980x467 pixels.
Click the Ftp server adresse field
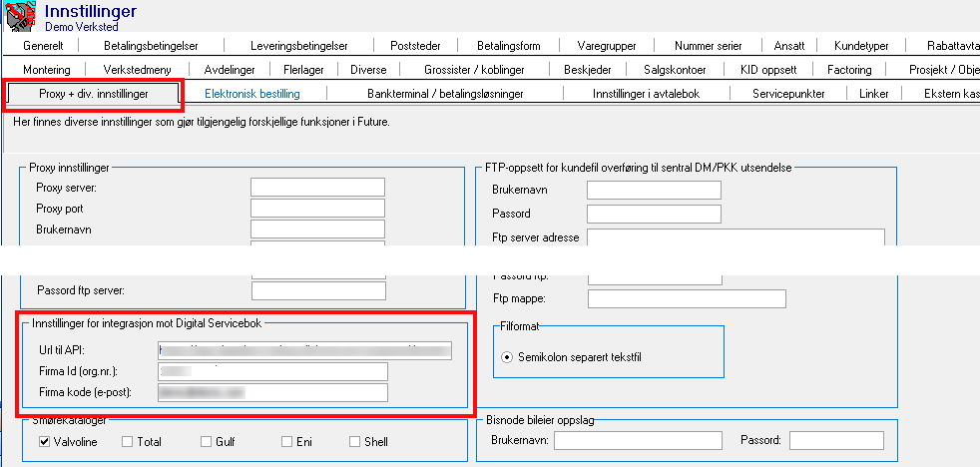coord(735,237)
